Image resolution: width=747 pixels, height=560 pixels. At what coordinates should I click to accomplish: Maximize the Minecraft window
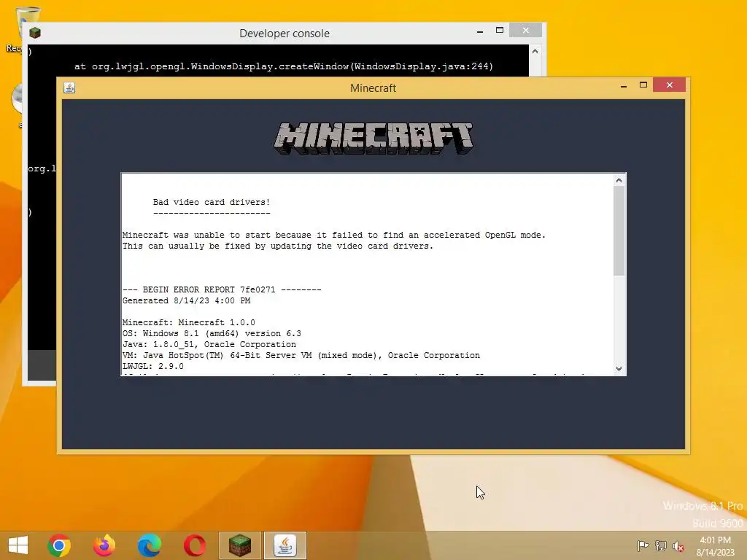(x=643, y=85)
